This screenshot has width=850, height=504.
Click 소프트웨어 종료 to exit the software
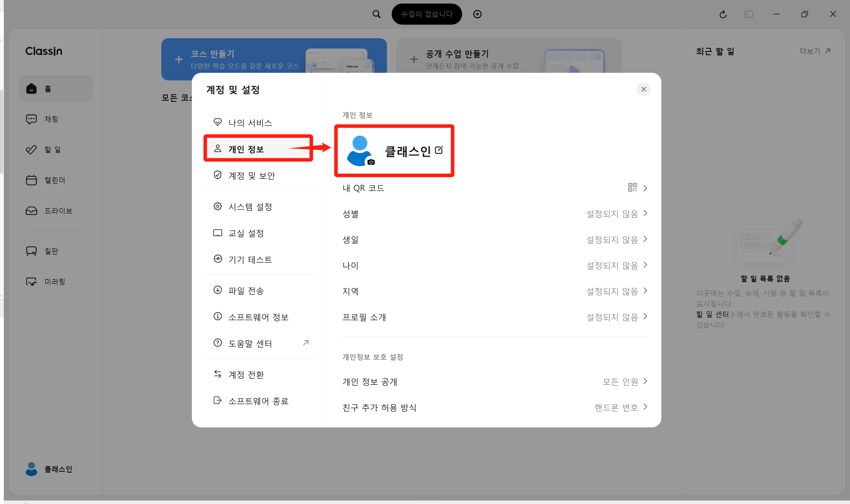(x=260, y=401)
